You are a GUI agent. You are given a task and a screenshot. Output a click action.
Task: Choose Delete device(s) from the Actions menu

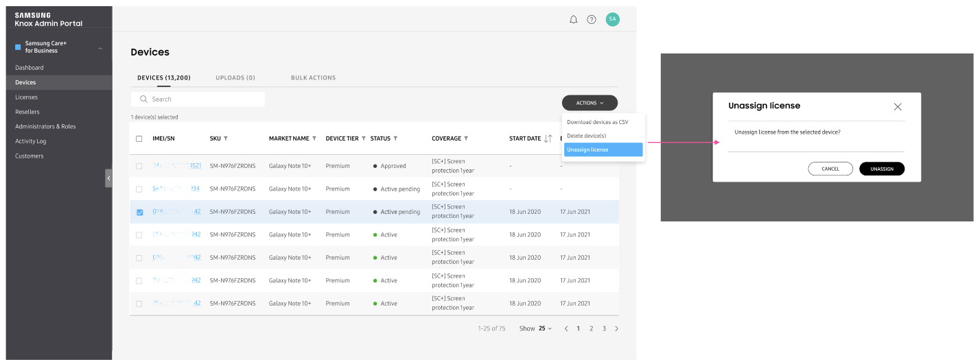587,136
